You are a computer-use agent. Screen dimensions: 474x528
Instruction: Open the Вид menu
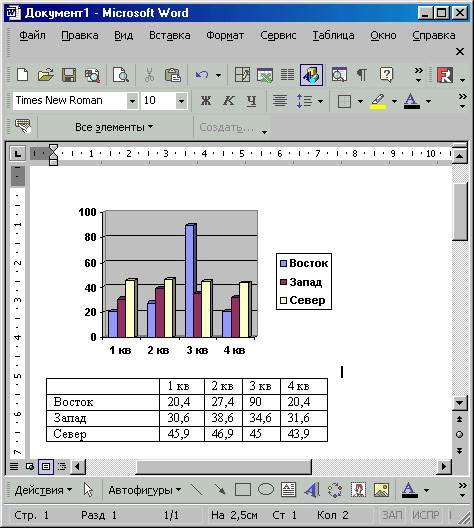click(123, 35)
